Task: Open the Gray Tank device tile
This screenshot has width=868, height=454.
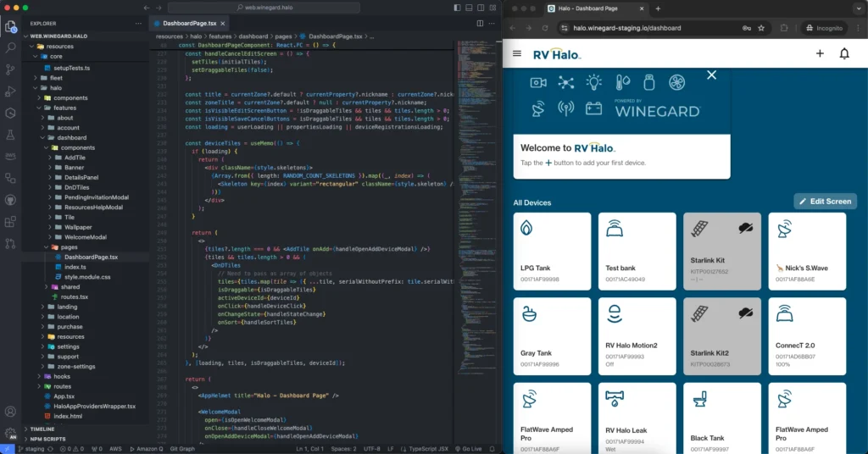Action: (x=552, y=336)
